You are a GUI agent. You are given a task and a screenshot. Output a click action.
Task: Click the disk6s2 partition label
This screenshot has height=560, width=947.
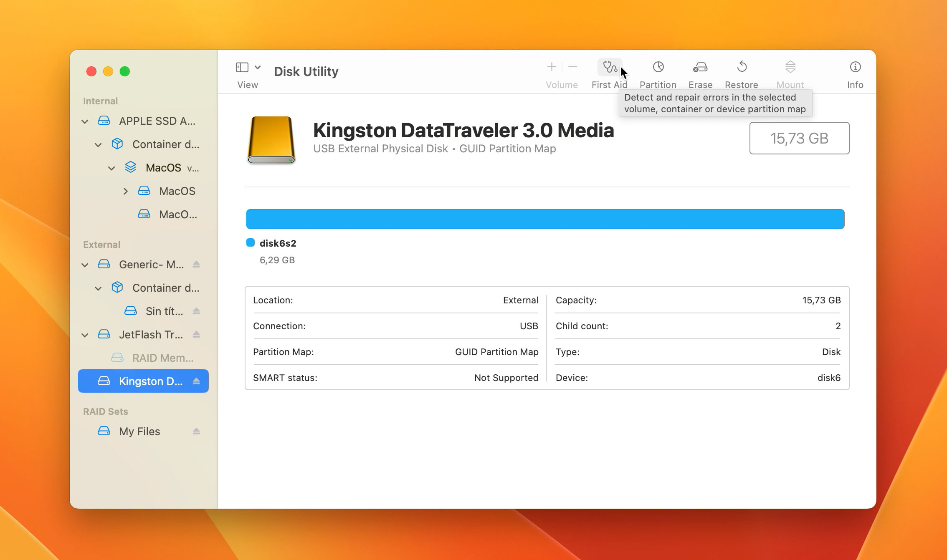click(x=278, y=243)
